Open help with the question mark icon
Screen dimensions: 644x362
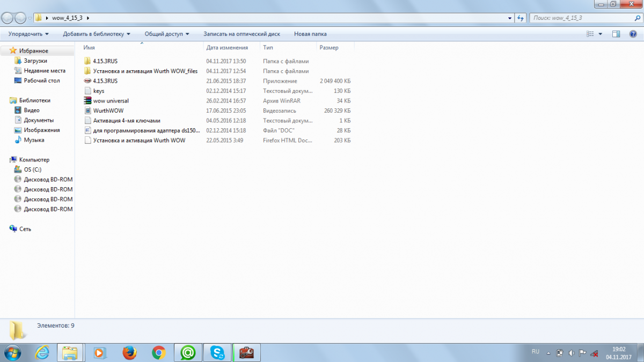633,34
